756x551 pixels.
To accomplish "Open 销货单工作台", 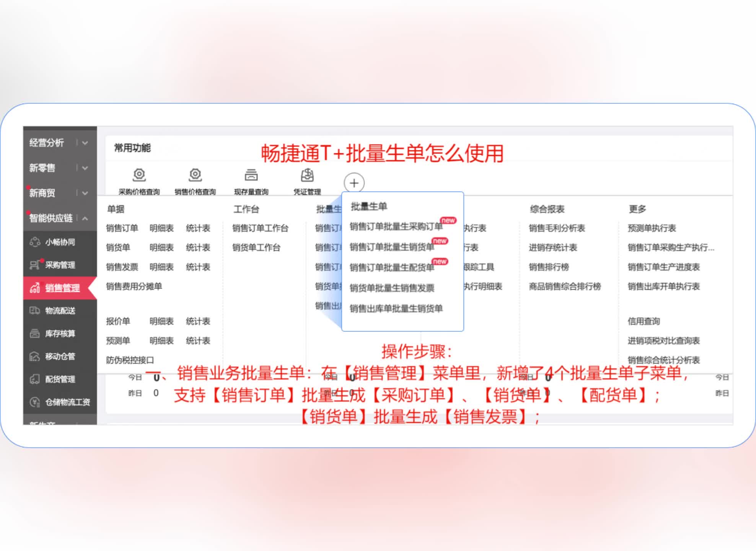I will point(256,248).
